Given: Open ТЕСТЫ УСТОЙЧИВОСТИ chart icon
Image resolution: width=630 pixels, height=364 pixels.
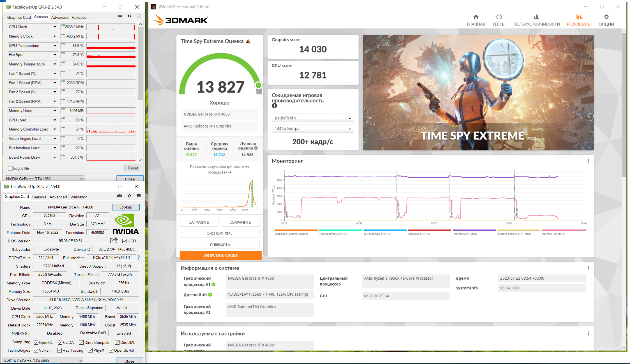Looking at the screenshot, I should (536, 17).
